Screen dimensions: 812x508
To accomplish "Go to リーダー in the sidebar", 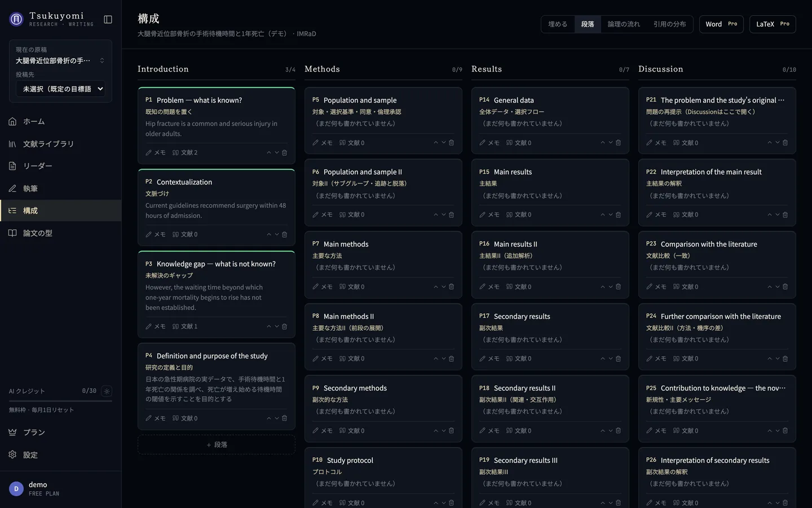I will (x=60, y=166).
